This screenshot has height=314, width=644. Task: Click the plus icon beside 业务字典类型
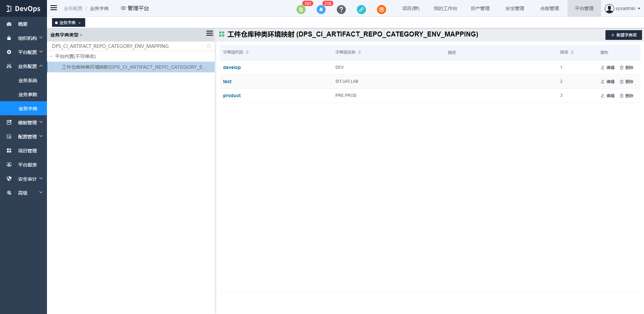(81, 35)
